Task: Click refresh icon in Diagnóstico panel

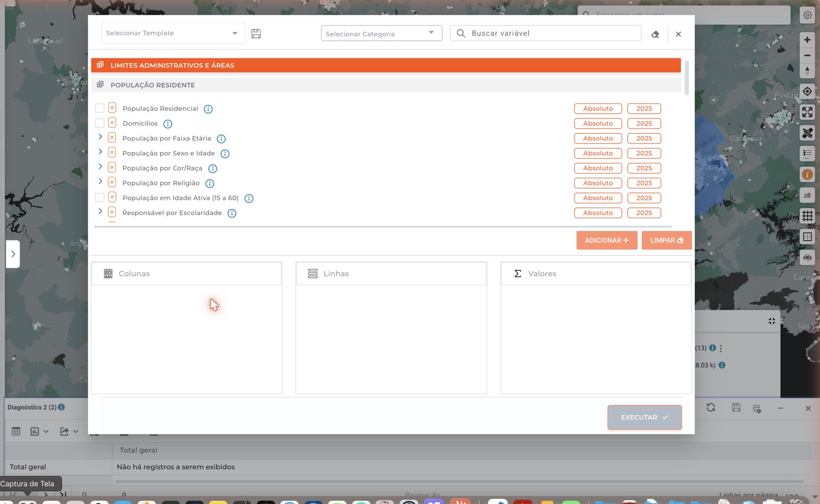Action: [711, 408]
